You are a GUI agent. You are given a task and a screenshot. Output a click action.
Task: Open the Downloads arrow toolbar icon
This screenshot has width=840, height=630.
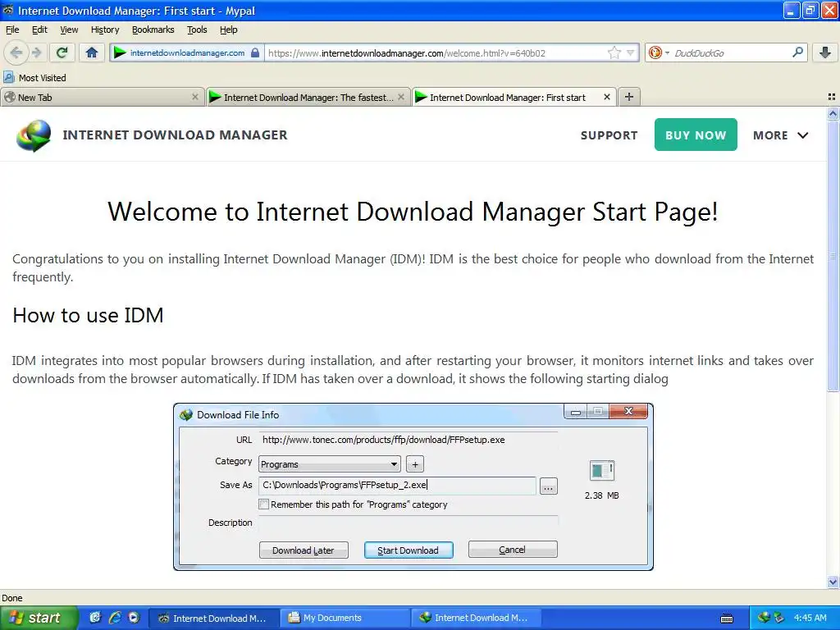point(825,52)
